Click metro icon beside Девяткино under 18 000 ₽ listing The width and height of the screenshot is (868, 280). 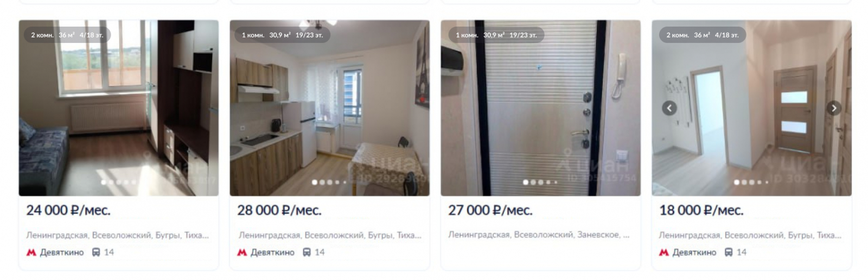664,252
